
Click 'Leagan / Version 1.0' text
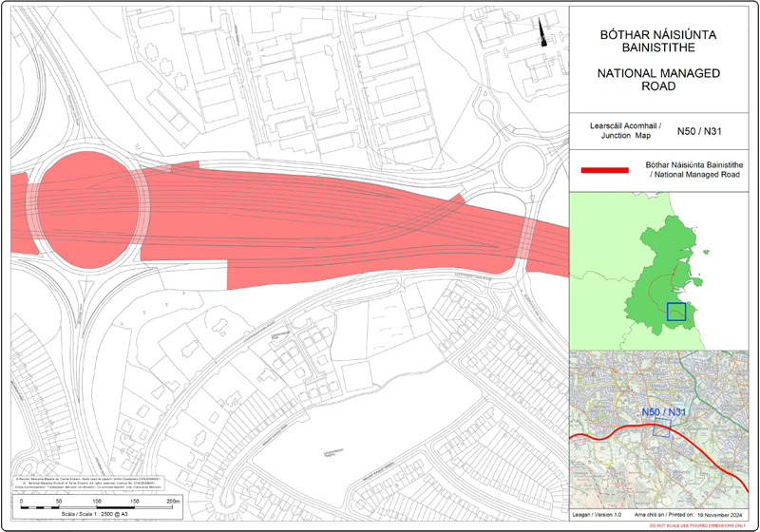tap(597, 515)
